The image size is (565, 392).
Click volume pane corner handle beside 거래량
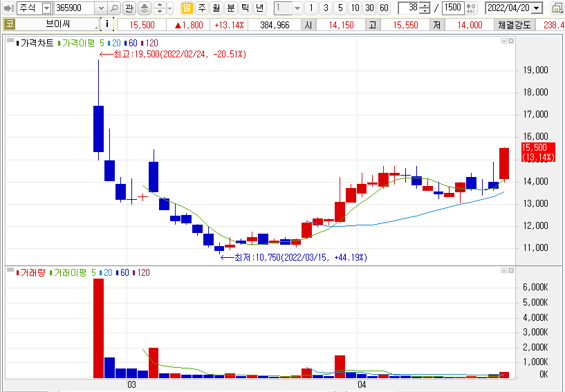coord(10,270)
